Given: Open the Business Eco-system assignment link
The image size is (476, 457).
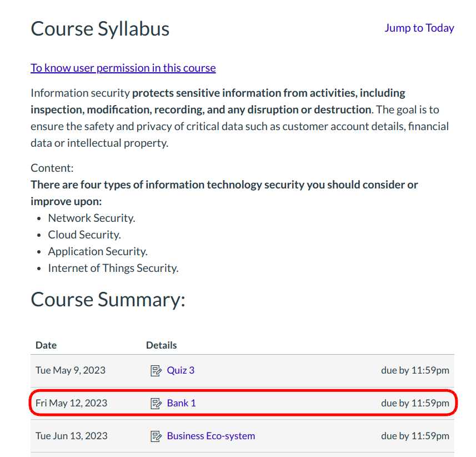Looking at the screenshot, I should pyautogui.click(x=211, y=436).
